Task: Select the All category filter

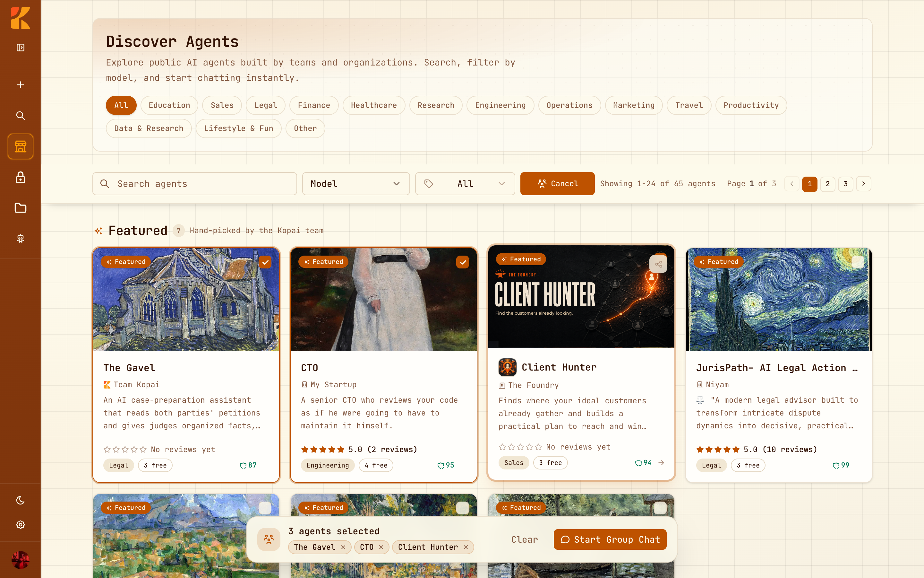Action: coord(121,105)
